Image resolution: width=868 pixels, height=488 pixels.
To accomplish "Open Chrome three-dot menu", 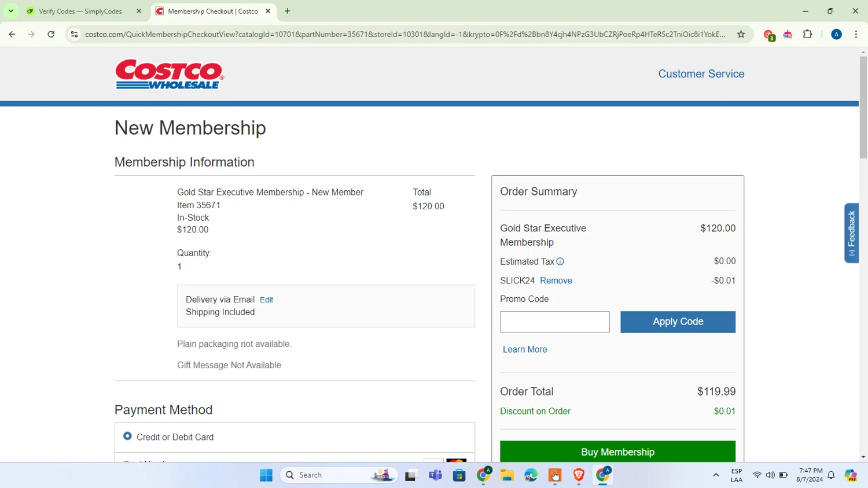I will coord(856,34).
